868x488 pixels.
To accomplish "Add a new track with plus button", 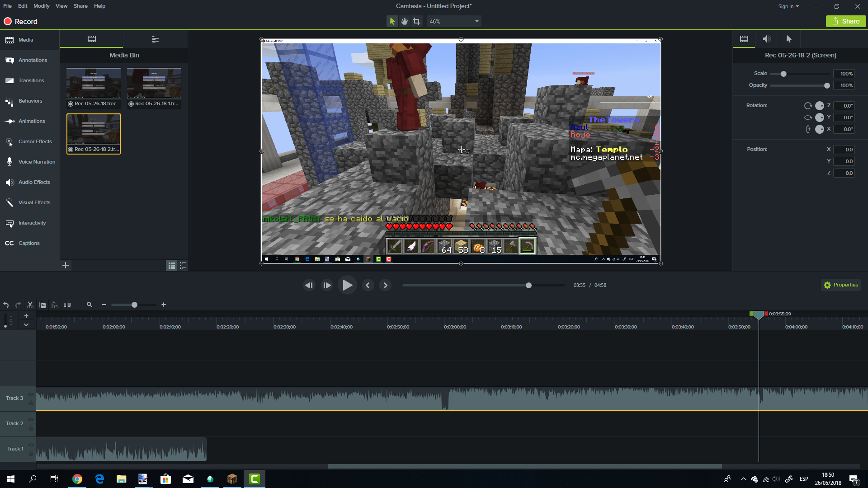I will [26, 316].
